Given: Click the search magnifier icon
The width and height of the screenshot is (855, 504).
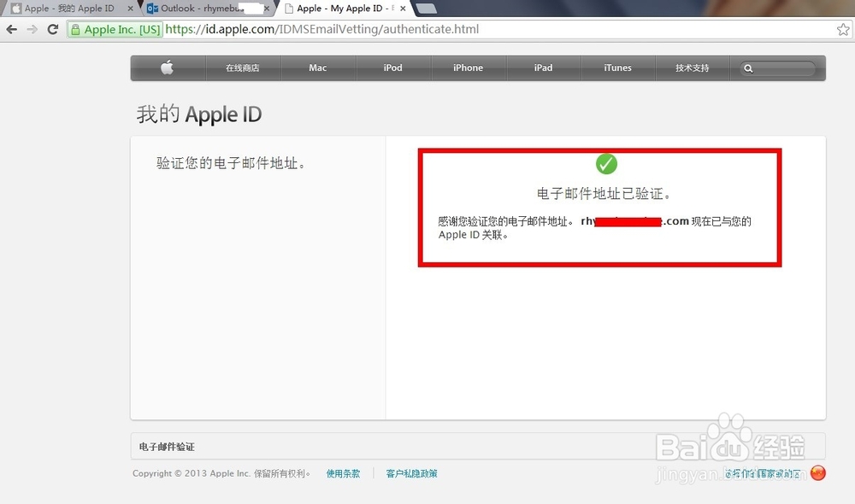Looking at the screenshot, I should 748,68.
